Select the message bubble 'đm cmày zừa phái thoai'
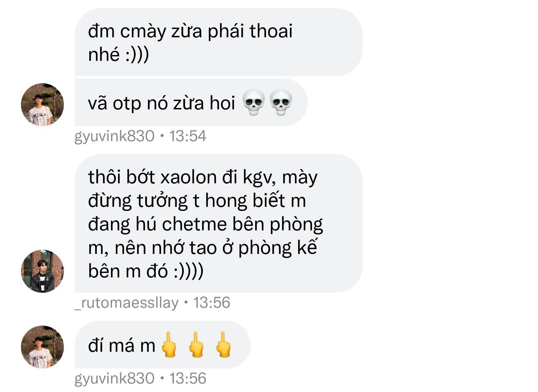Image resolution: width=538 pixels, height=392 pixels. [x=218, y=42]
